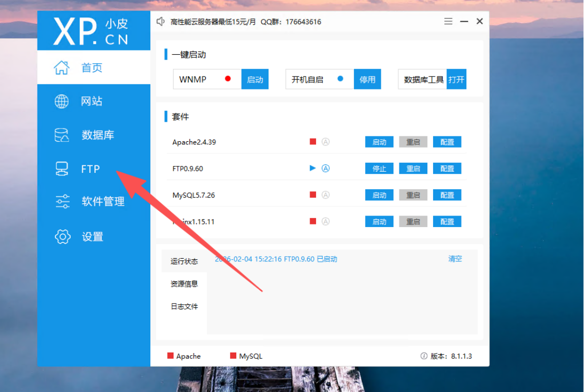Screen dimensions: 584x392
Task: Restart the FTP0.9.60 service
Action: (413, 169)
